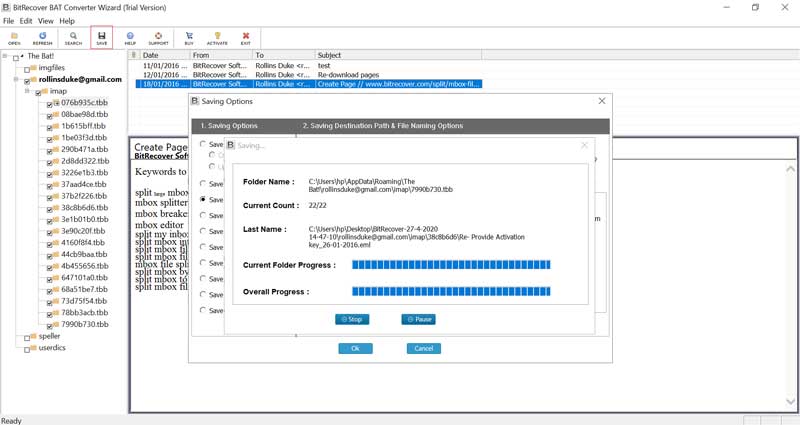This screenshot has height=425, width=800.
Task: Select the highlighted 'Create Page' email row
Action: coord(308,84)
